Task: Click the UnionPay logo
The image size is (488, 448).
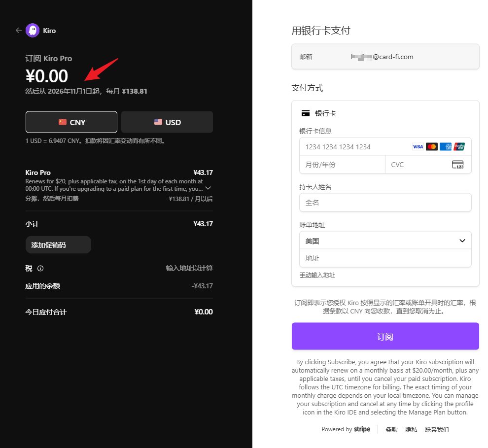Action: (x=459, y=146)
